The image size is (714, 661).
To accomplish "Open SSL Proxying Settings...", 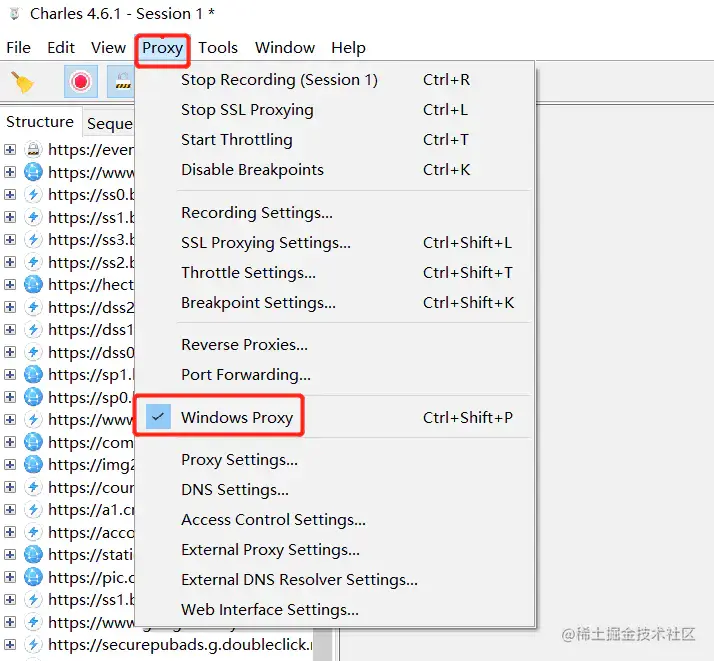I will tap(334, 243).
